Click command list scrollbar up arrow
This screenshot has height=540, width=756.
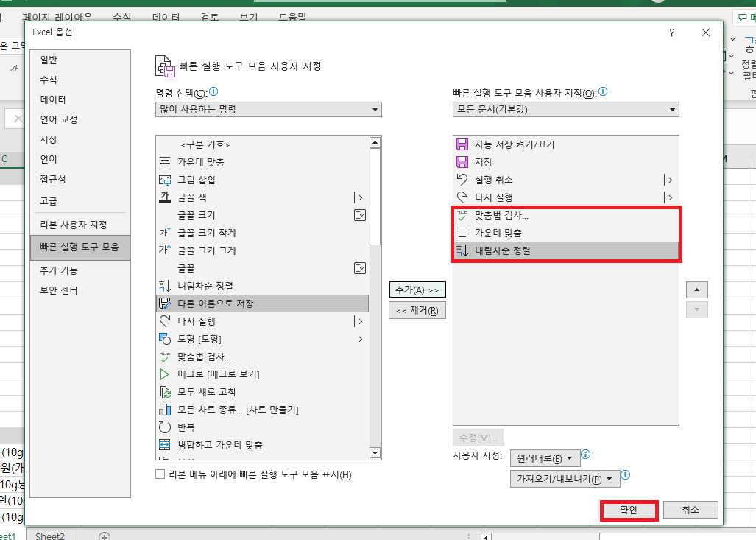click(x=375, y=142)
